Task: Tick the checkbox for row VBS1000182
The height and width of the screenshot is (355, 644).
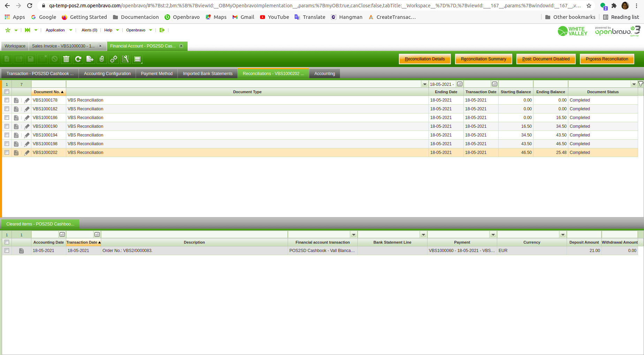Action: [7, 109]
